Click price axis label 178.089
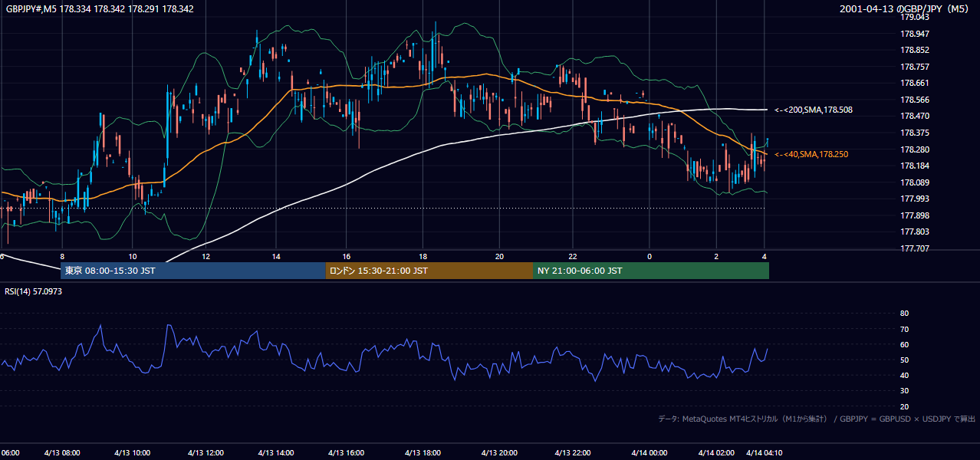 (915, 182)
